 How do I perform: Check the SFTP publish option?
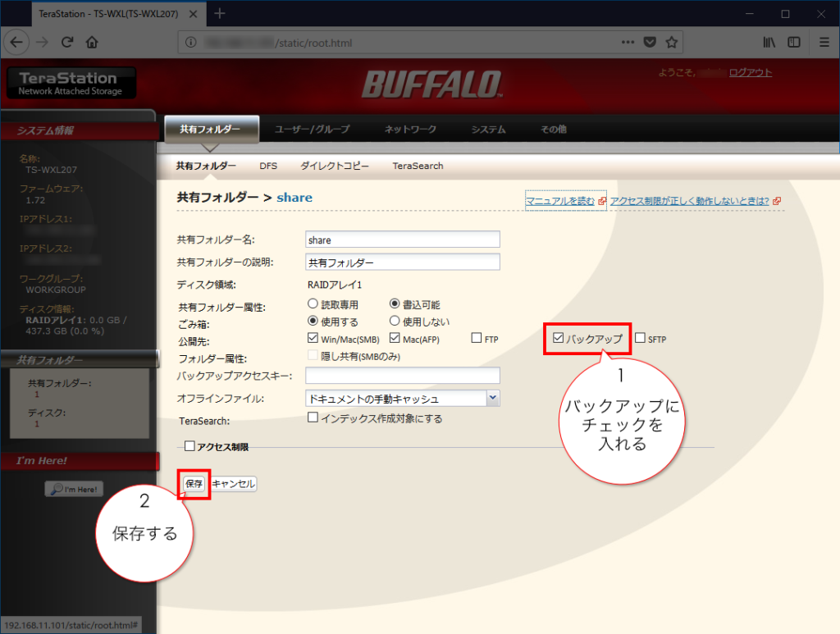pyautogui.click(x=638, y=338)
